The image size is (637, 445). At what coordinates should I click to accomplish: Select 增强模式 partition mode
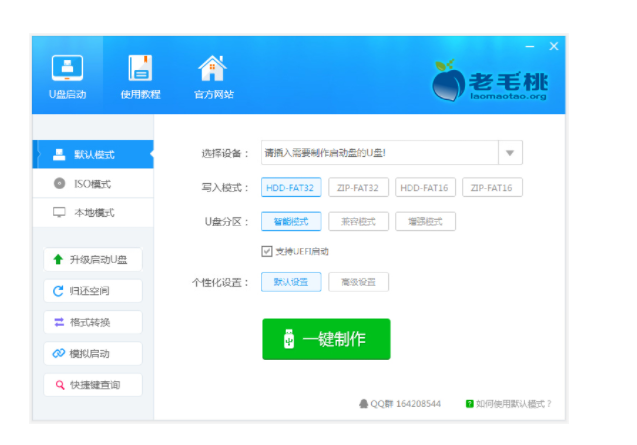click(x=425, y=221)
